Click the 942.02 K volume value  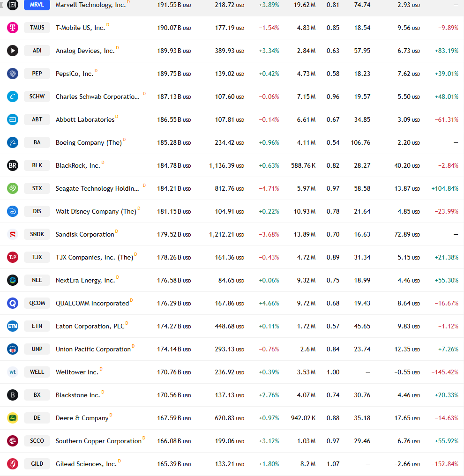pyautogui.click(x=303, y=418)
